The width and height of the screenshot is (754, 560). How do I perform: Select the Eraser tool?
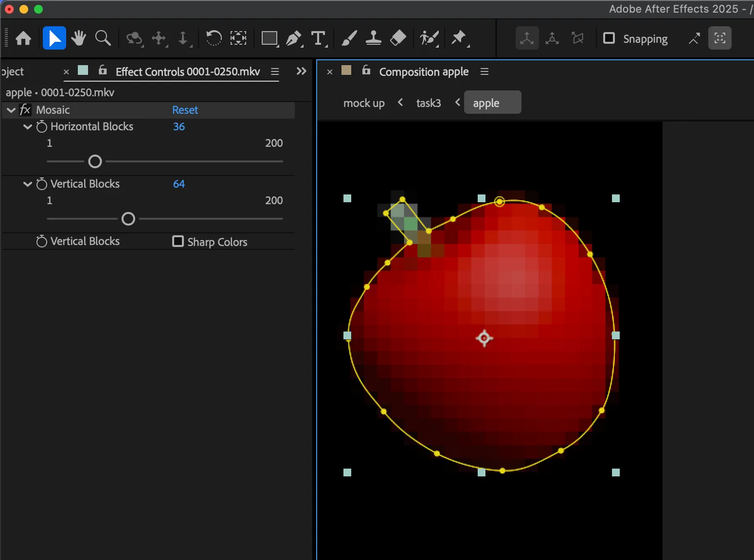click(398, 38)
